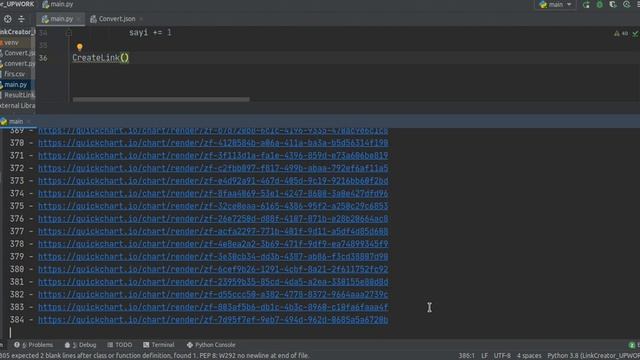This screenshot has height=360, width=640.
Task: Click the horizontal editor scrollbar
Action: pos(161,99)
